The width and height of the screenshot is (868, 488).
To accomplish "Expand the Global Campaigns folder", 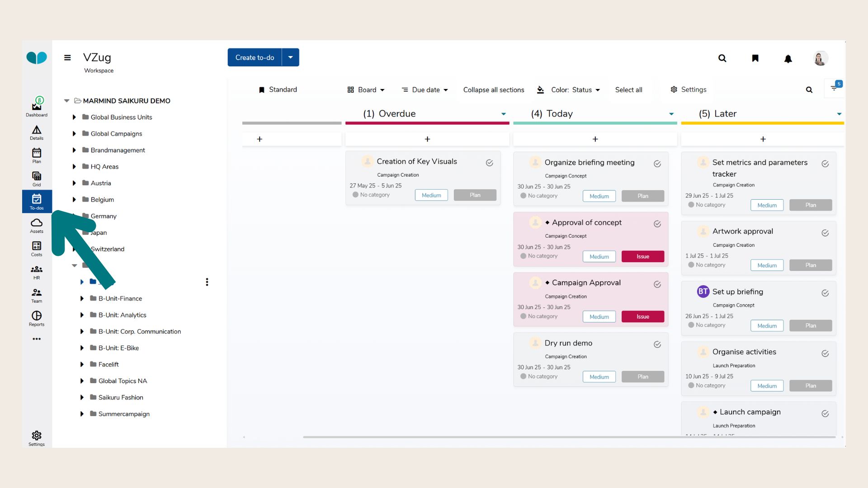I will coord(74,134).
